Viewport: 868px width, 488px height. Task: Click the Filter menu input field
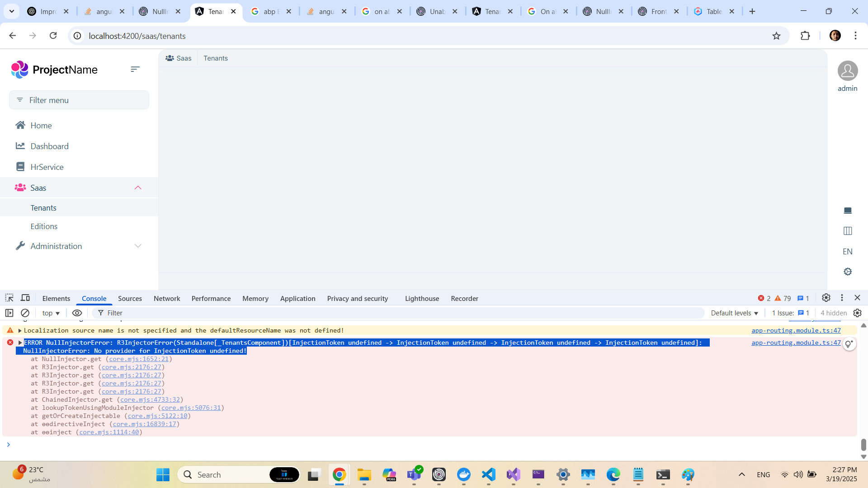click(79, 100)
